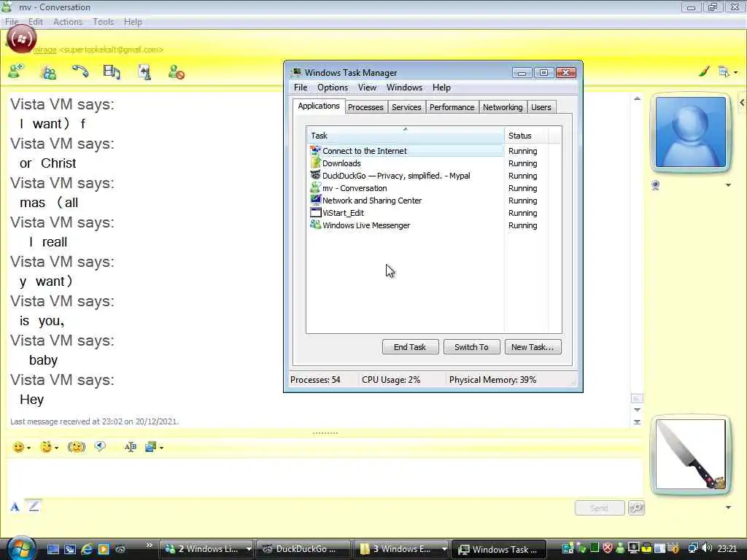
Task: Select the handwriting pen input mode
Action: pos(34,506)
